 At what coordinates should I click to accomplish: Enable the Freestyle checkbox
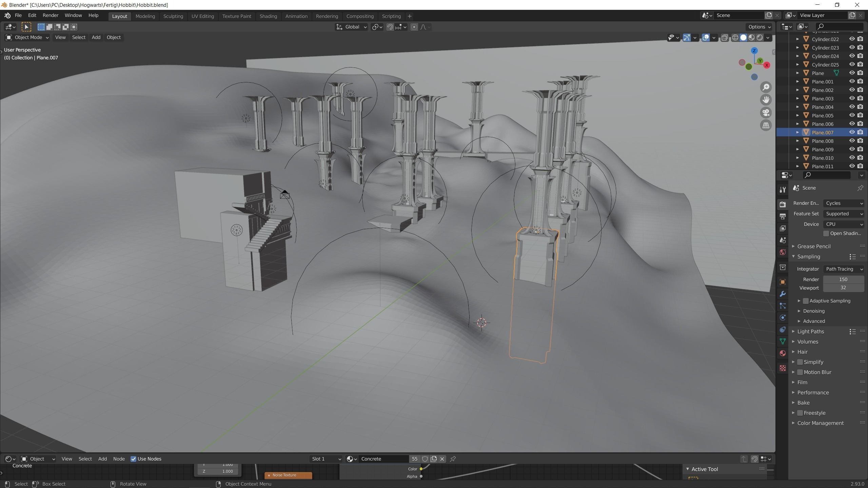800,413
